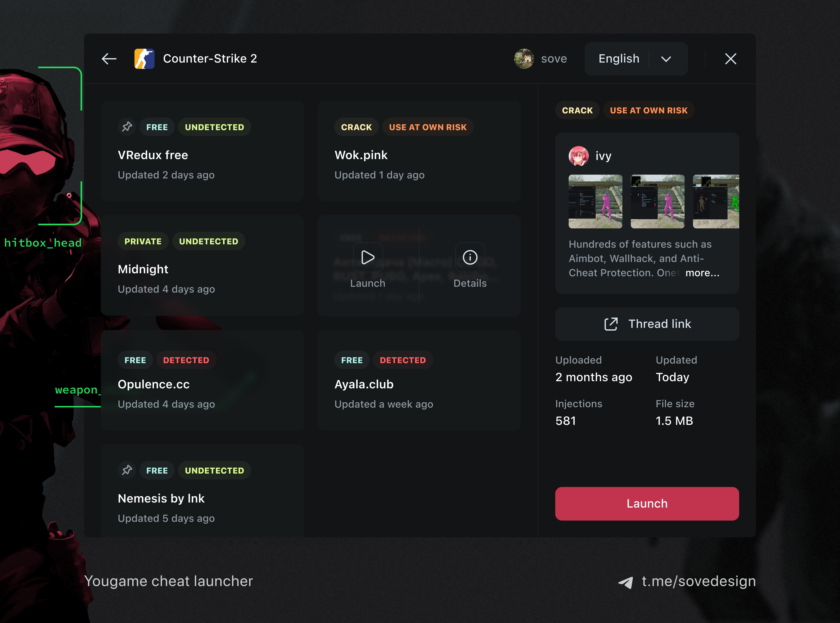Click the play icon above Launch
Viewport: 840px width, 623px height.
[x=368, y=258]
